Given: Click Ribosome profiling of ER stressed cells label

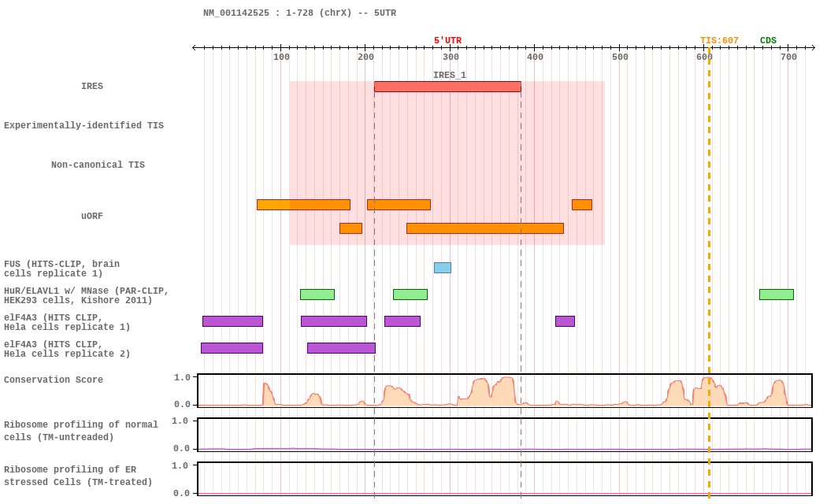Looking at the screenshot, I should (78, 476).
